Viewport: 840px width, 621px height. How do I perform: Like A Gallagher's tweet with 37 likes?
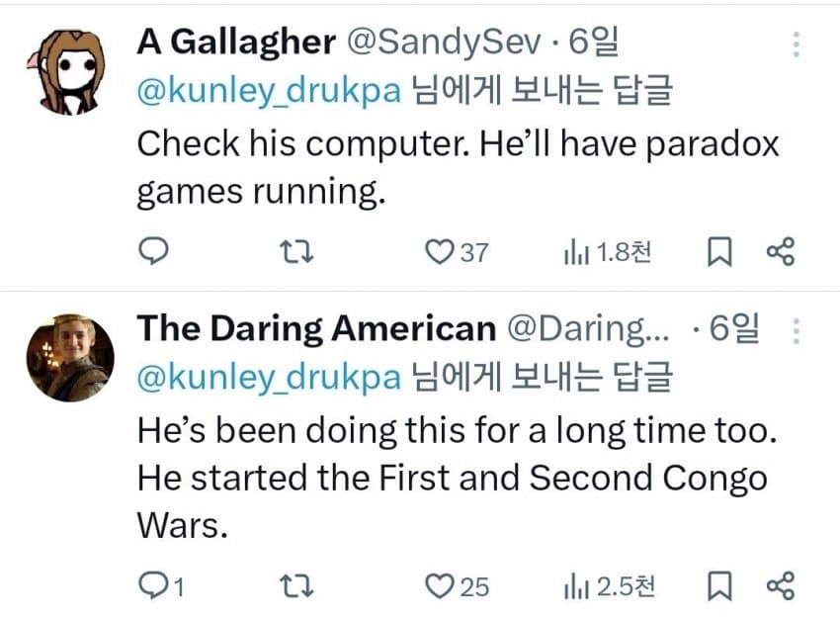pyautogui.click(x=438, y=252)
